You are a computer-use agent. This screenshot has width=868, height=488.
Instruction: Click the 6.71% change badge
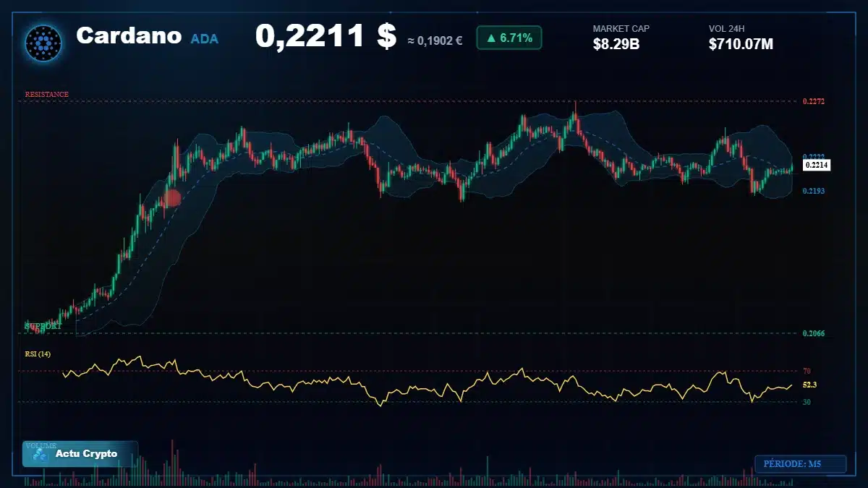click(509, 38)
